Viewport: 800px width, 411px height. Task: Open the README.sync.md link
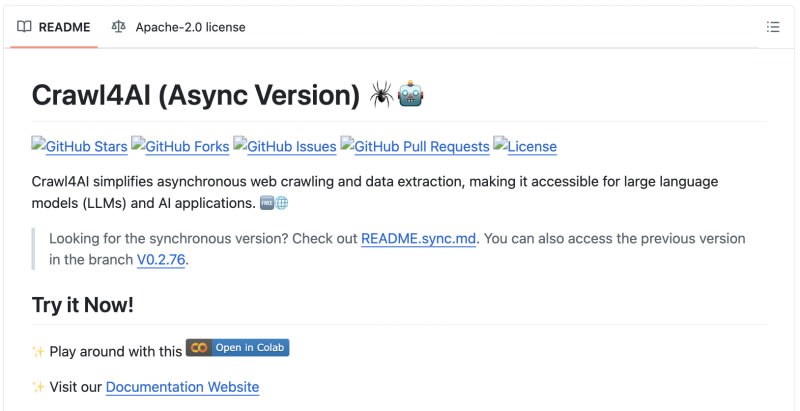tap(419, 239)
